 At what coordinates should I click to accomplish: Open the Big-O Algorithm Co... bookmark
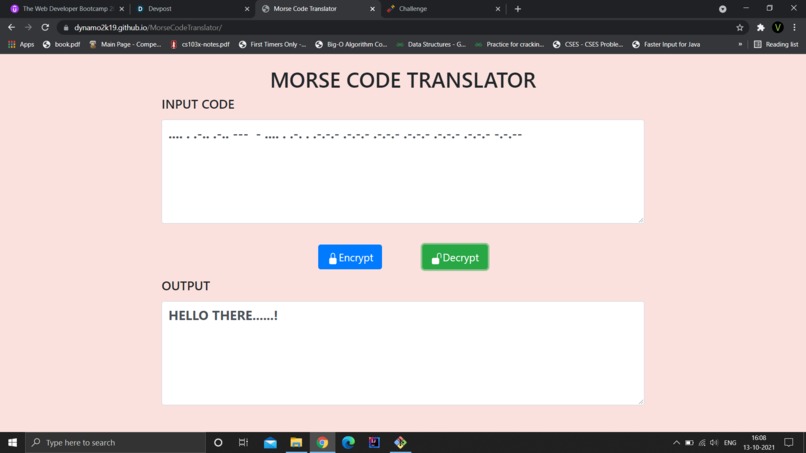tap(351, 44)
